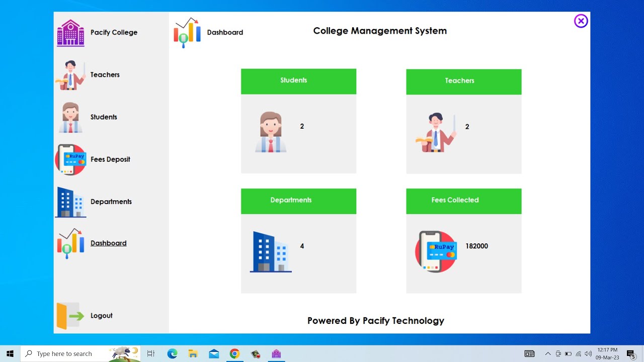Viewport: 644px width, 362px height.
Task: Click the fees total 182000
Action: pos(476,246)
